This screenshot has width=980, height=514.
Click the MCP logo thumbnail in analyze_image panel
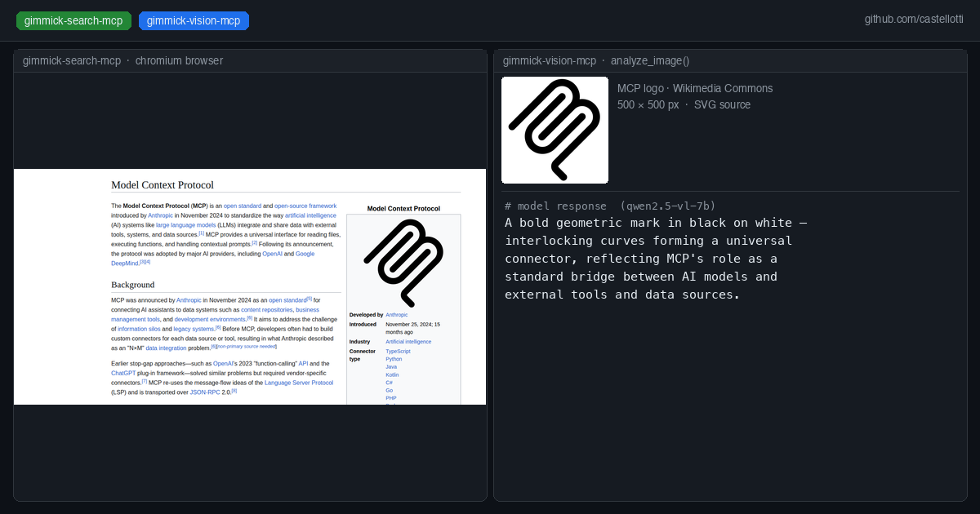click(555, 130)
